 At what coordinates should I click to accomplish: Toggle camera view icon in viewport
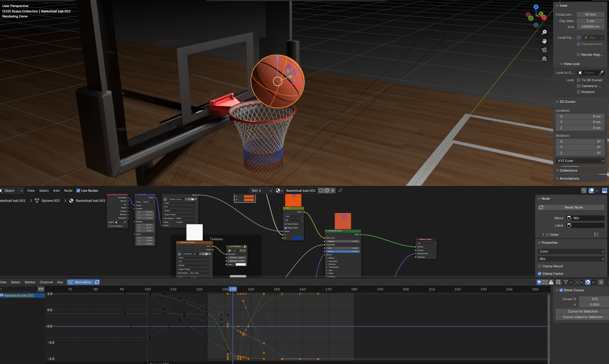click(544, 50)
